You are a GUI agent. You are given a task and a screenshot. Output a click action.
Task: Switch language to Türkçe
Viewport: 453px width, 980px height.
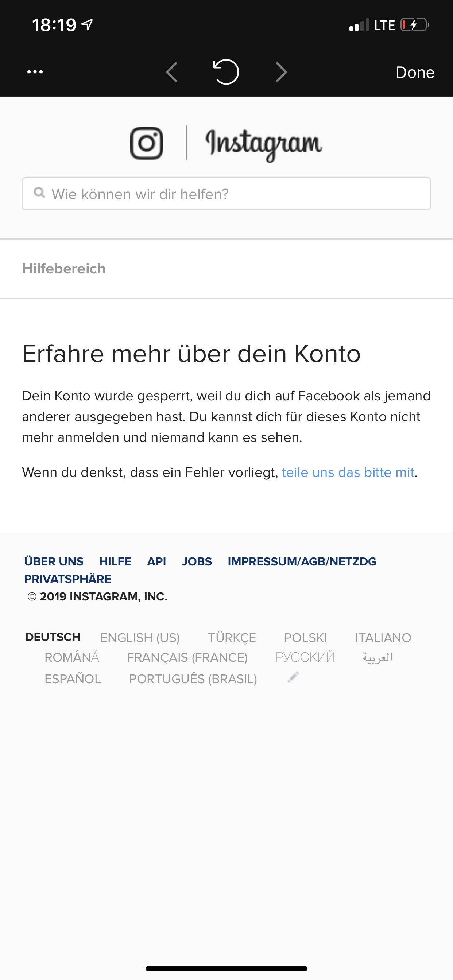[x=232, y=638]
